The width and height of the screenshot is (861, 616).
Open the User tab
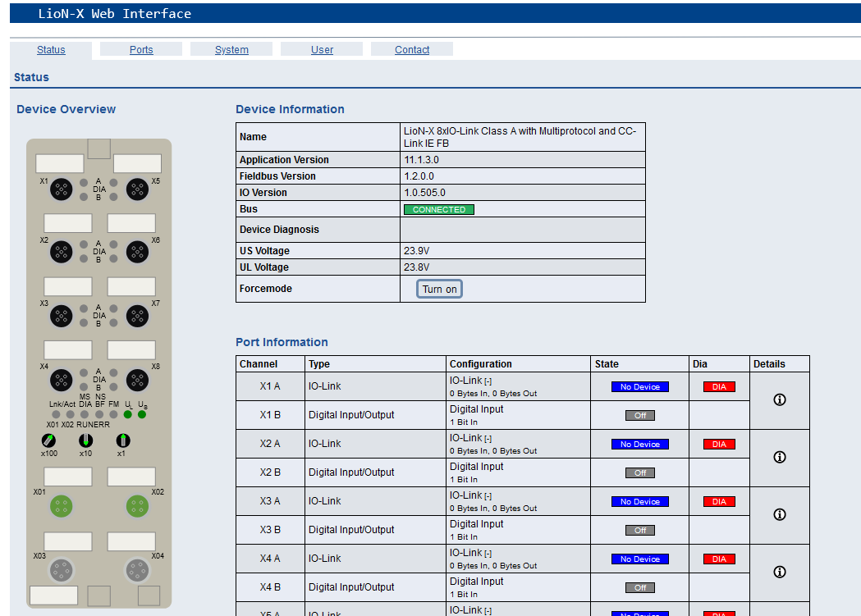point(322,50)
